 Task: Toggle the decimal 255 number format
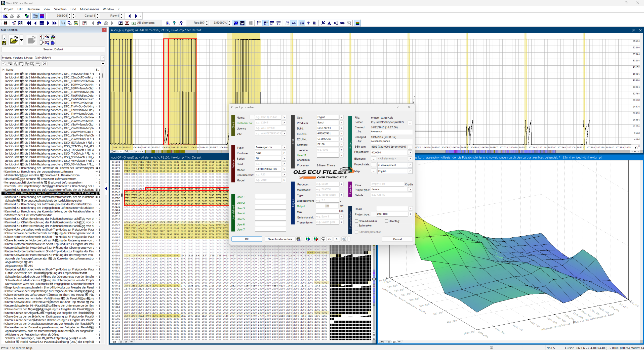[302, 23]
